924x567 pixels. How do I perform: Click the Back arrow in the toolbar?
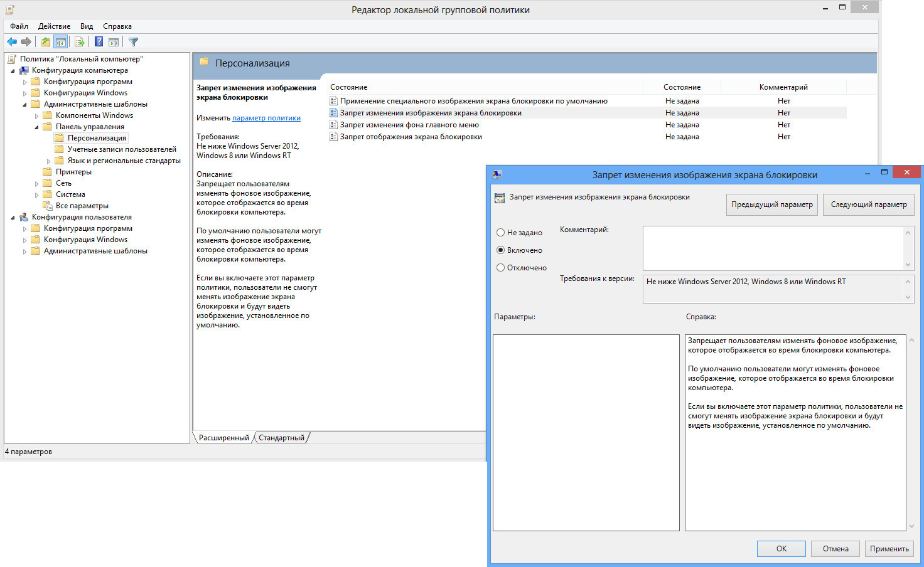(x=12, y=42)
